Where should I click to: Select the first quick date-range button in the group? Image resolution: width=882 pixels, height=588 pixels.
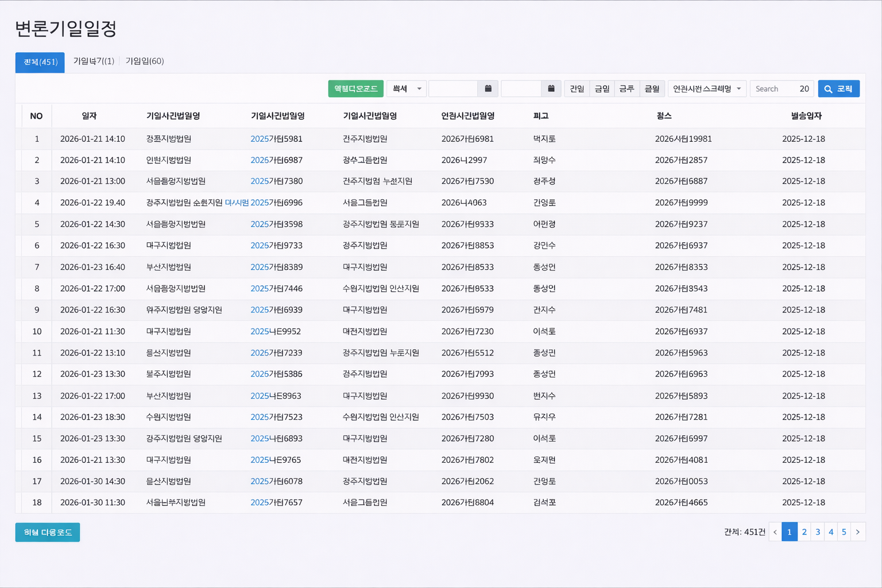577,88
